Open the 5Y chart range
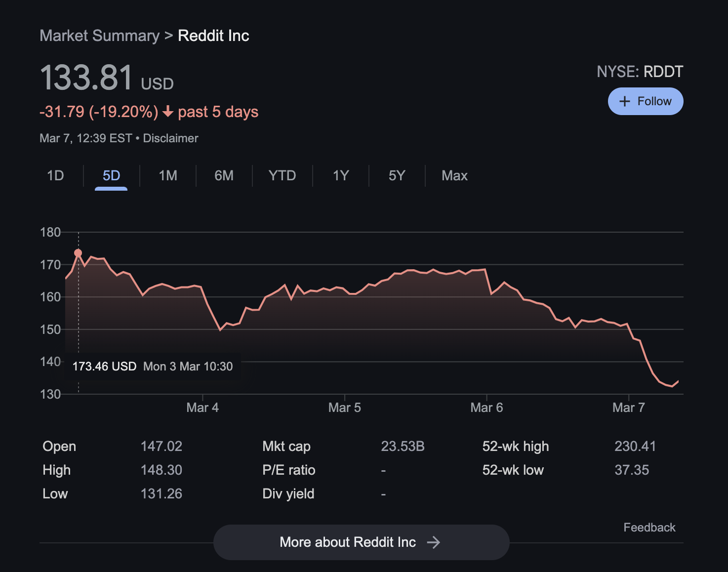The image size is (728, 572). click(397, 176)
